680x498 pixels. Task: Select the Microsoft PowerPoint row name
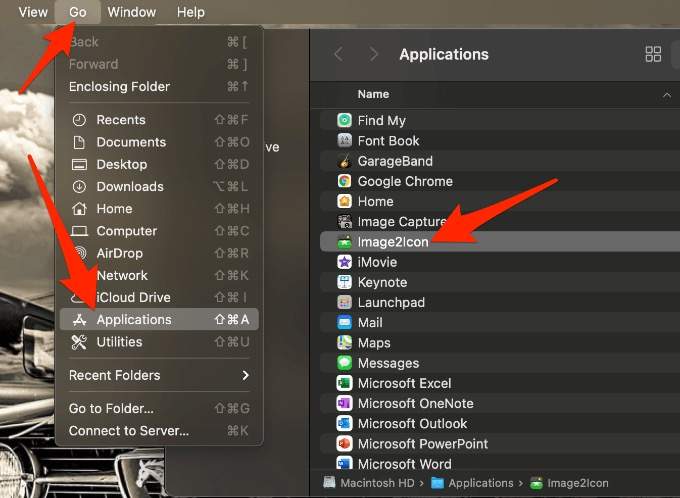(x=423, y=444)
